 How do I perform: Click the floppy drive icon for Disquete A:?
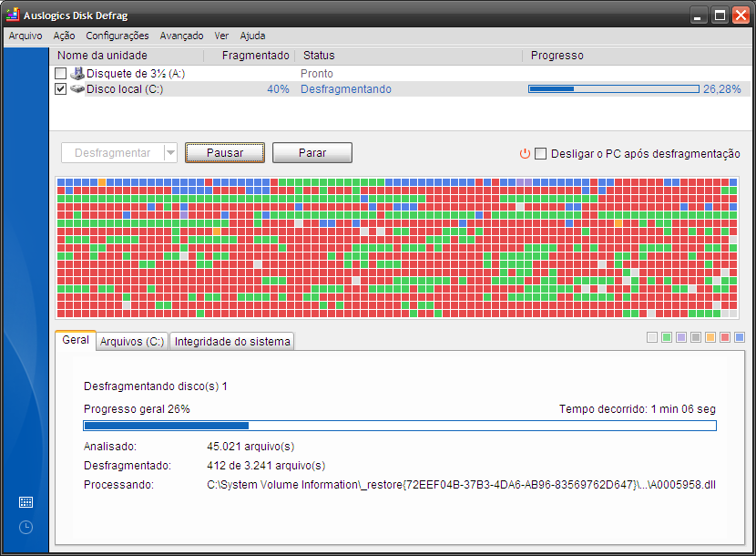pyautogui.click(x=77, y=73)
